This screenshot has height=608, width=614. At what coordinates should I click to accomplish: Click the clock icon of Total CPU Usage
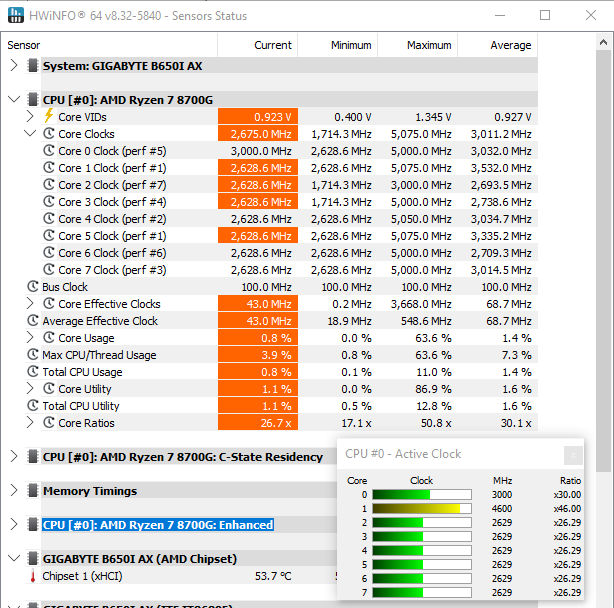[x=33, y=372]
